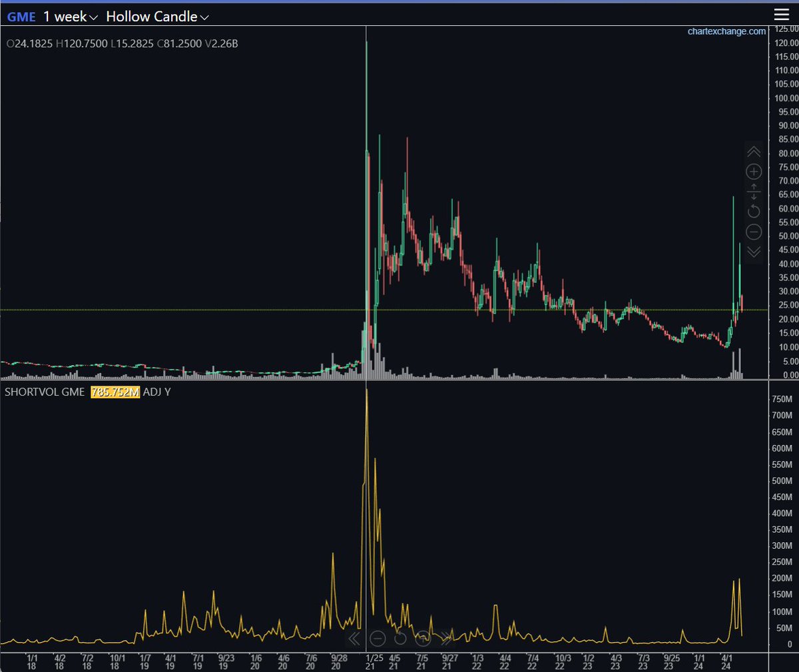
Task: Click the GME ticker symbol
Action: [21, 17]
